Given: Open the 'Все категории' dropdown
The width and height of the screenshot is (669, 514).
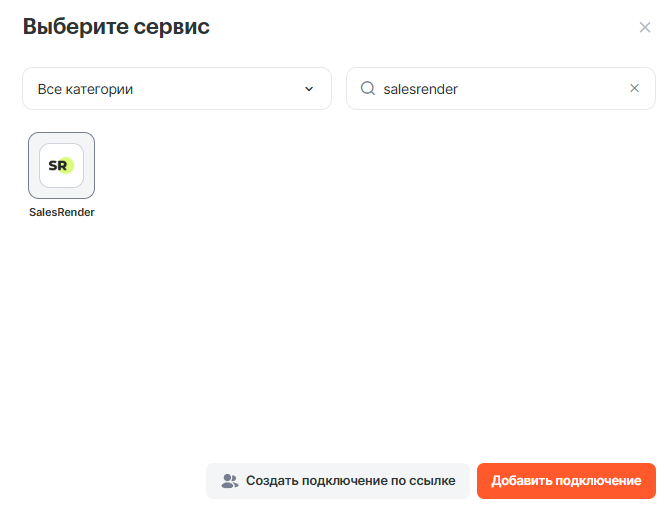Looking at the screenshot, I should tap(176, 88).
